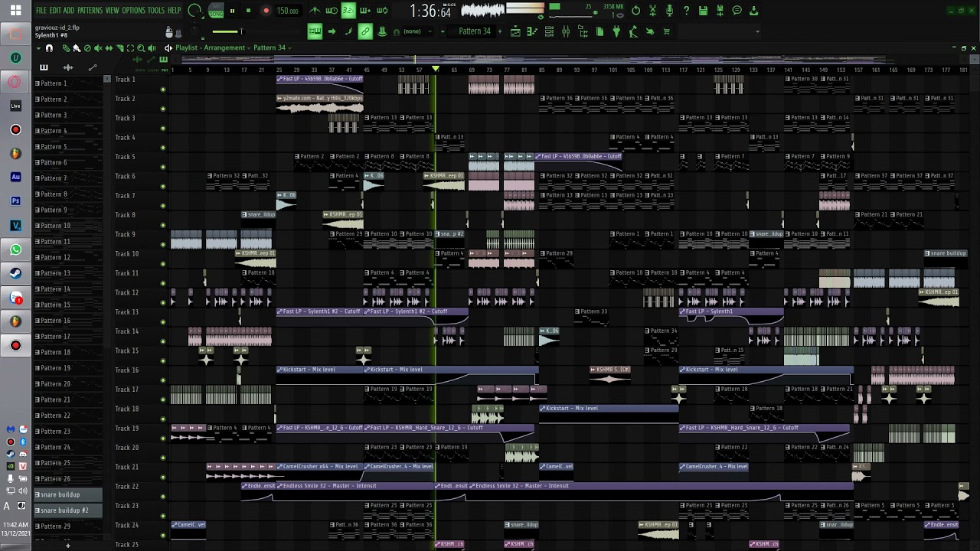Select the Slip tool in Playlist toolbar
Screen dimensions: 980x551
point(109,48)
